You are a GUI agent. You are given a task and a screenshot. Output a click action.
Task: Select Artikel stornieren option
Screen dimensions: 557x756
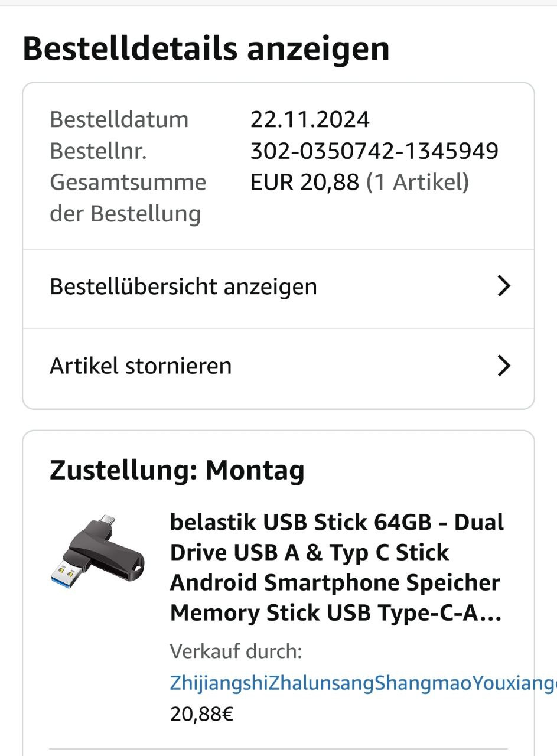141,366
